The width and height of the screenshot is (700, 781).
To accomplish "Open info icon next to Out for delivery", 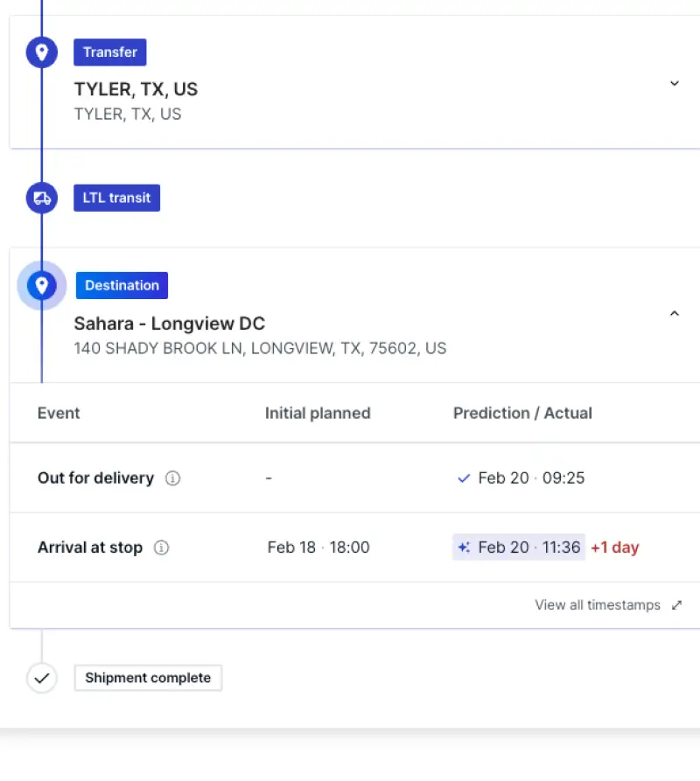I will [x=172, y=478].
